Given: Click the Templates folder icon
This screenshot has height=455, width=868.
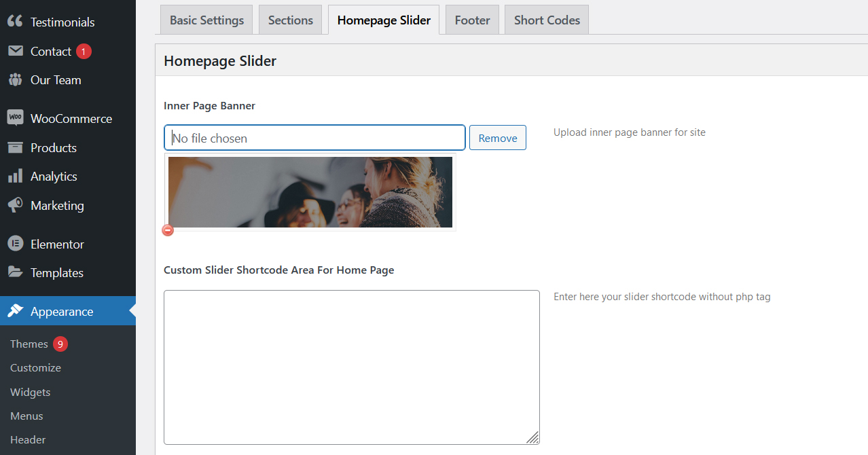Looking at the screenshot, I should [x=15, y=272].
